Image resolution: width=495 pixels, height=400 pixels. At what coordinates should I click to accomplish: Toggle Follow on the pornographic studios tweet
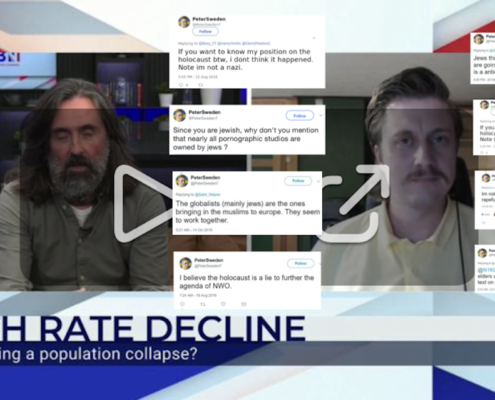point(300,116)
